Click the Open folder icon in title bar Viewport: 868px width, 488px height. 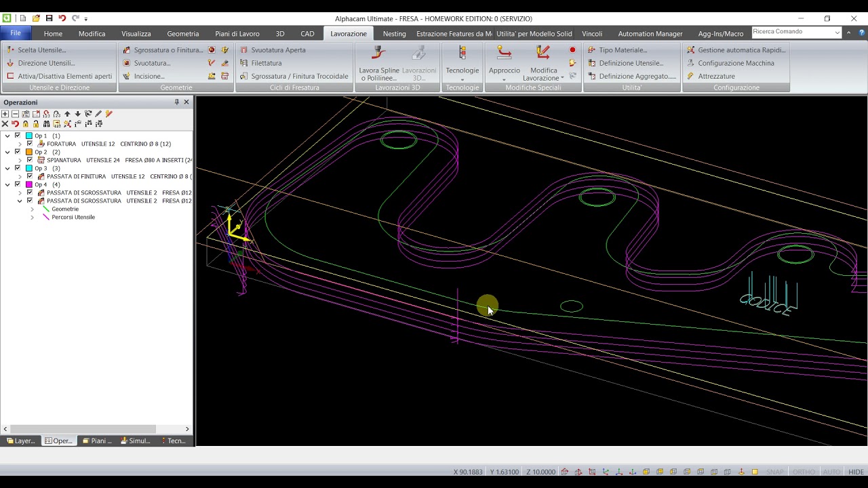36,18
